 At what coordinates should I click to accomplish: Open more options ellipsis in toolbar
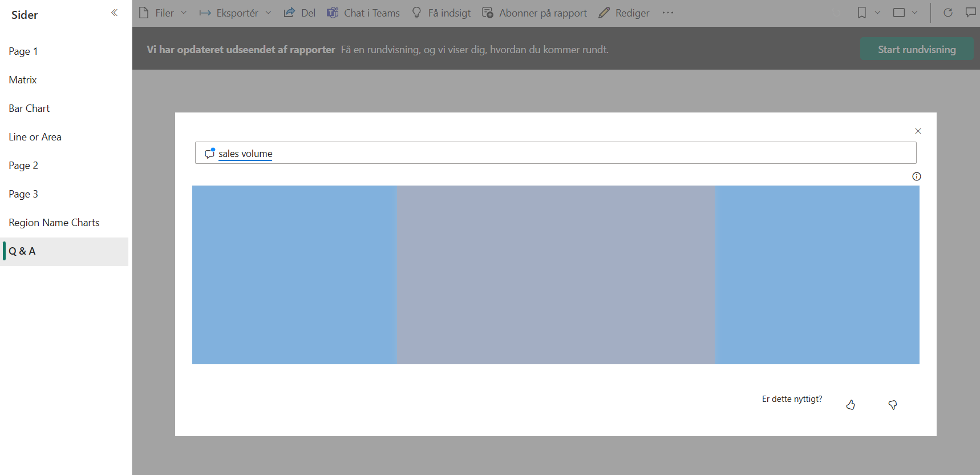pos(668,13)
